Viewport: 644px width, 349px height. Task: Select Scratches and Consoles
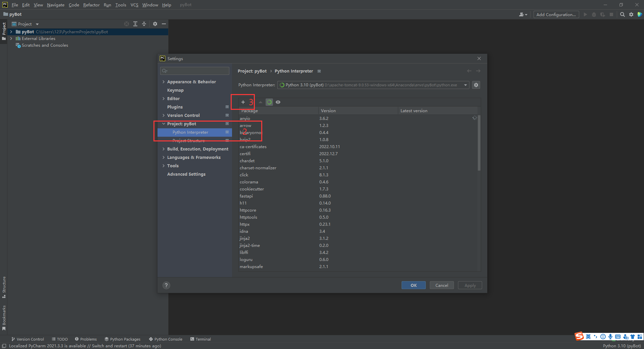pos(45,45)
